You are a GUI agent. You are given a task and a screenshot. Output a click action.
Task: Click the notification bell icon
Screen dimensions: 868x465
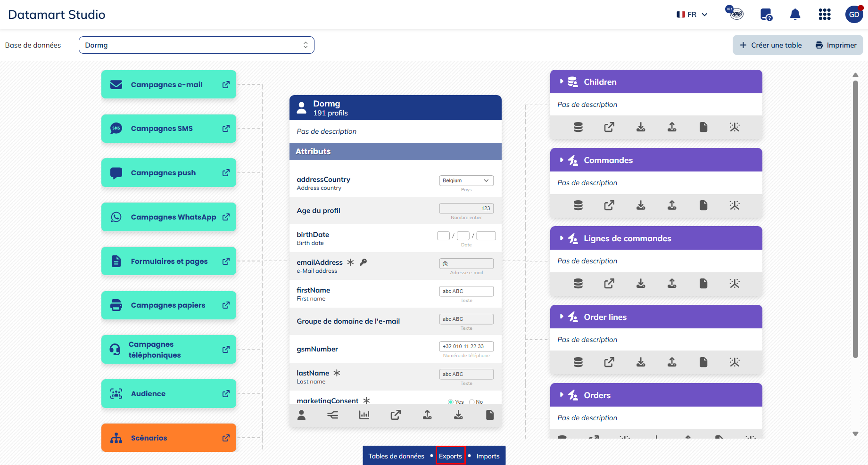tap(795, 15)
